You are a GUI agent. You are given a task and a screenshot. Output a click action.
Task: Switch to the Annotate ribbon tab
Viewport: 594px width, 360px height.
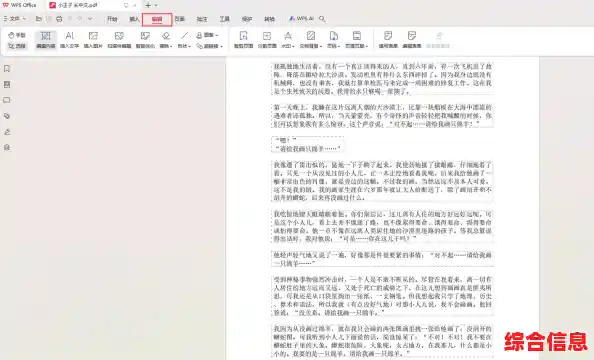pos(202,19)
